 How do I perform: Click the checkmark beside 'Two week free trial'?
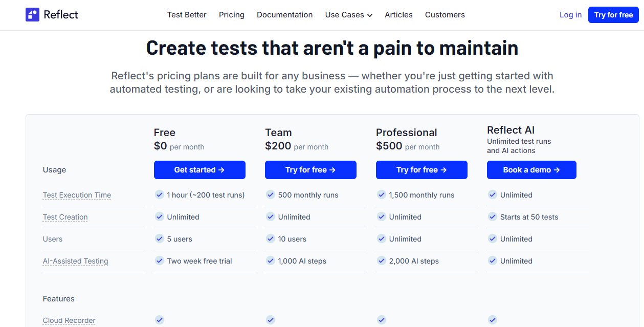[x=160, y=261]
